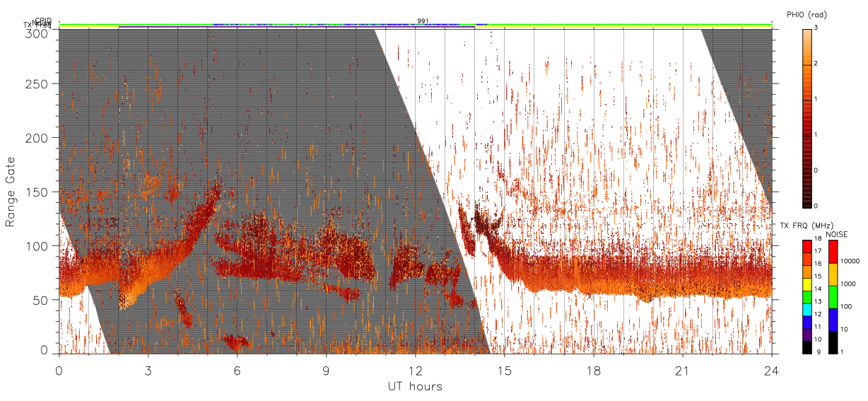Click the UT hours axis title

415,386
